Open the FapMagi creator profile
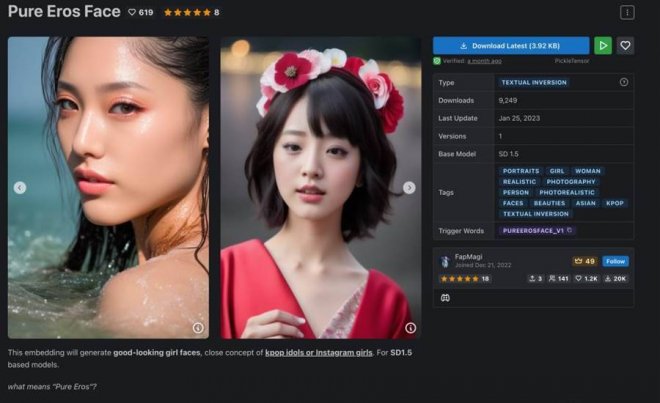This screenshot has height=403, width=660. 468,257
